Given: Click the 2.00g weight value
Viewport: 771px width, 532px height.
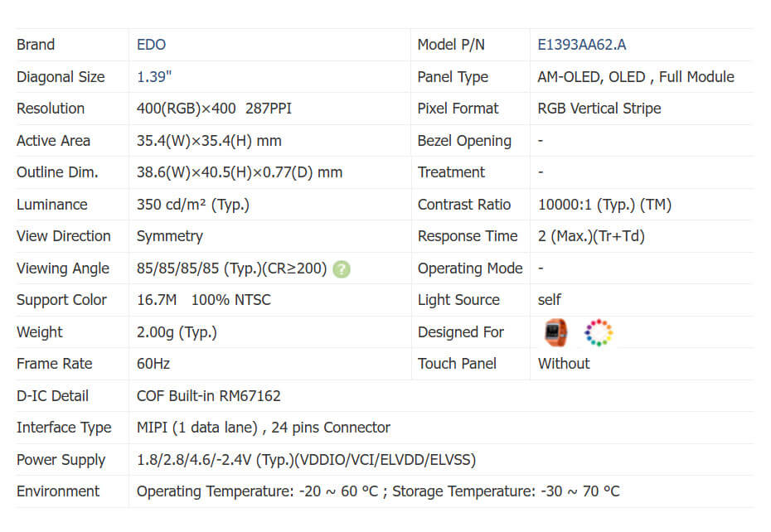Looking at the screenshot, I should (177, 332).
